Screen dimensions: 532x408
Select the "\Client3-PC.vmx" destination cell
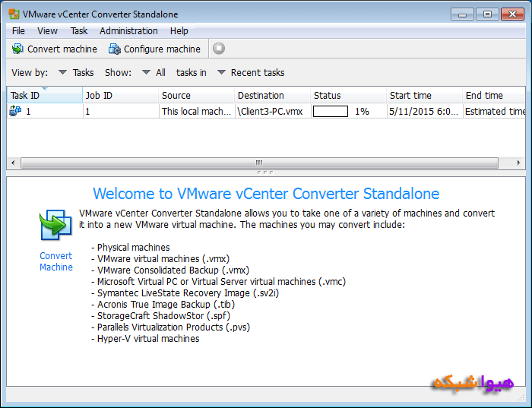272,111
